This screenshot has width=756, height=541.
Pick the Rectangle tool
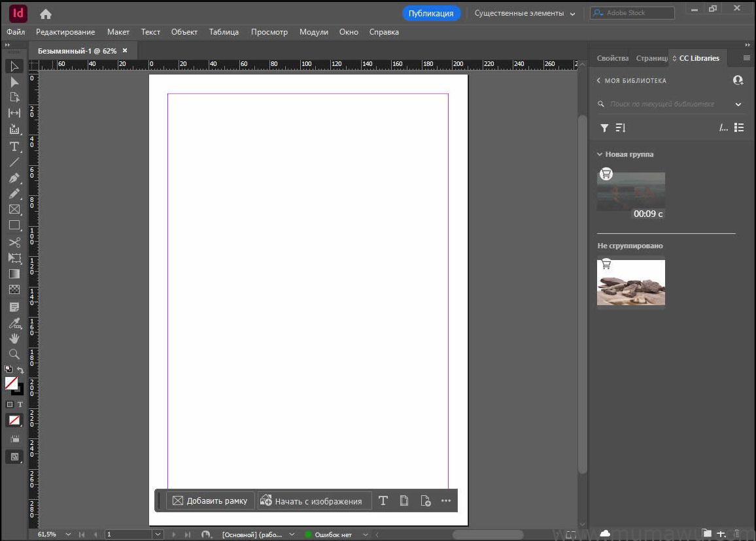click(x=14, y=225)
